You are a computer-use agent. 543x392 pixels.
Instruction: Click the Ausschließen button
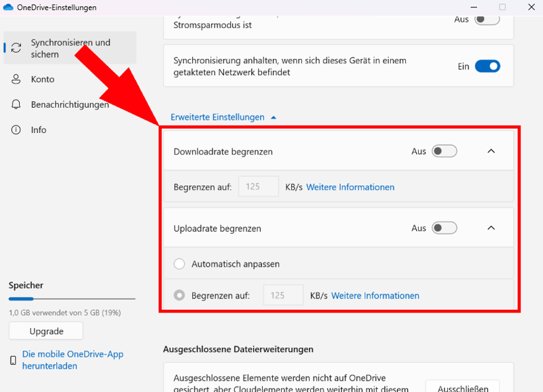click(x=463, y=387)
